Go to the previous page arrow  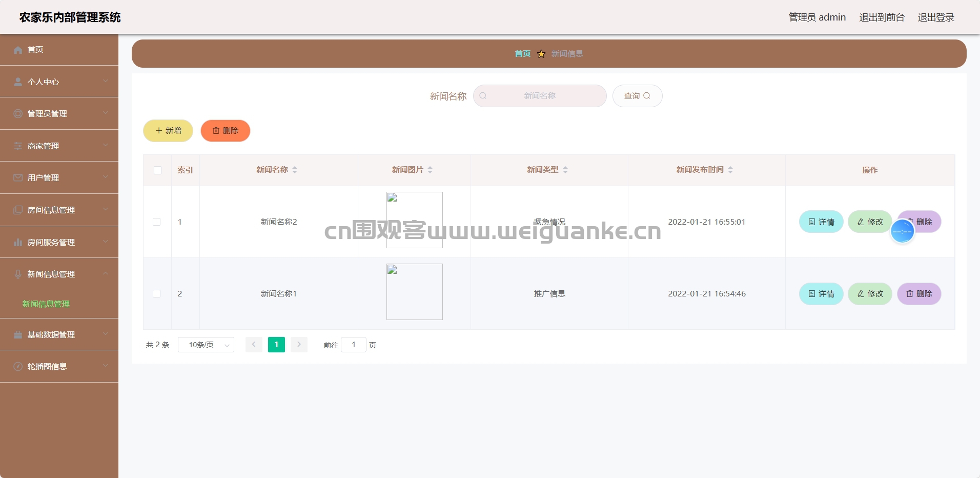coord(254,345)
